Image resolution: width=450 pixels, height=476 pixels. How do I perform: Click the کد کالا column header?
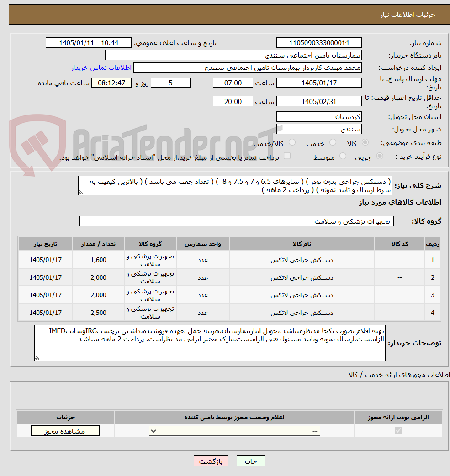click(x=400, y=244)
